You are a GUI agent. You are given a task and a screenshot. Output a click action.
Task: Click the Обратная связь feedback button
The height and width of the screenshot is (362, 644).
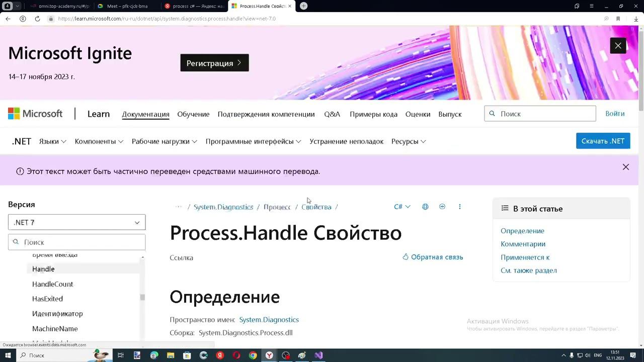pos(433,257)
